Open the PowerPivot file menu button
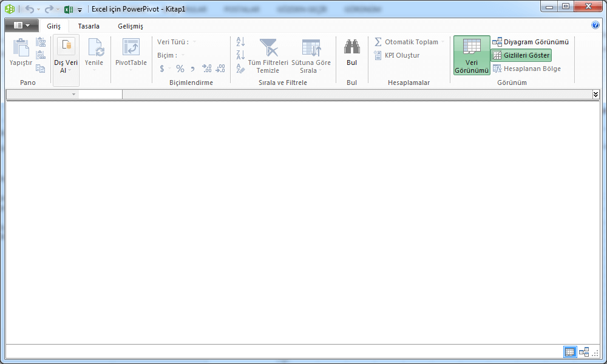The width and height of the screenshot is (607, 364). pos(22,25)
